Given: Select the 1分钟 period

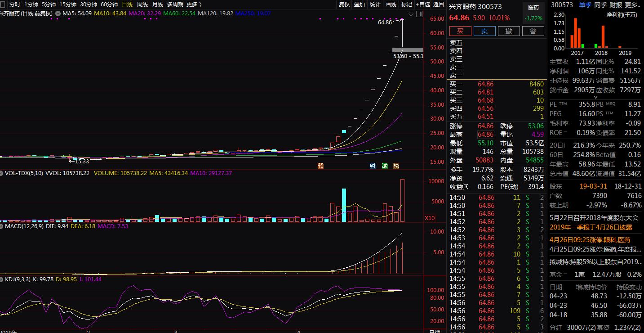Looking at the screenshot, I should (x=31, y=4).
